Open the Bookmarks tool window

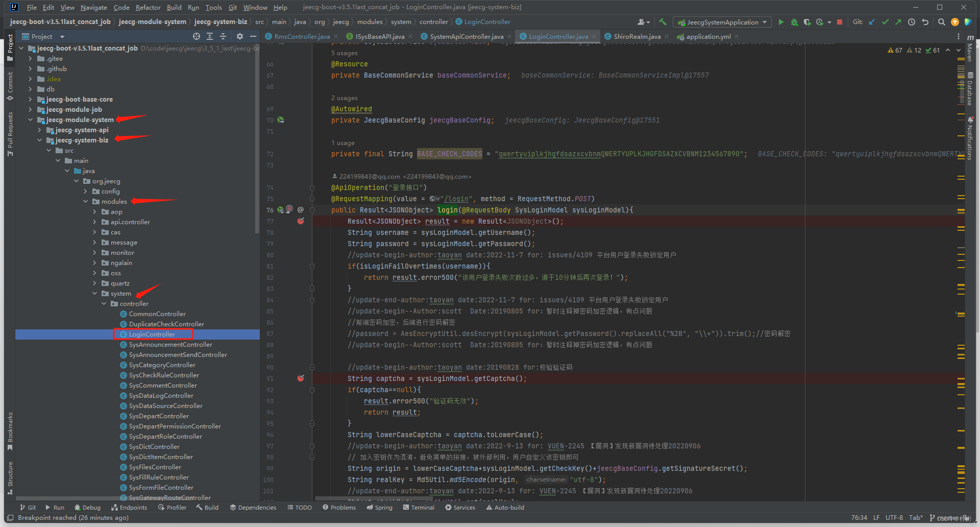point(10,431)
